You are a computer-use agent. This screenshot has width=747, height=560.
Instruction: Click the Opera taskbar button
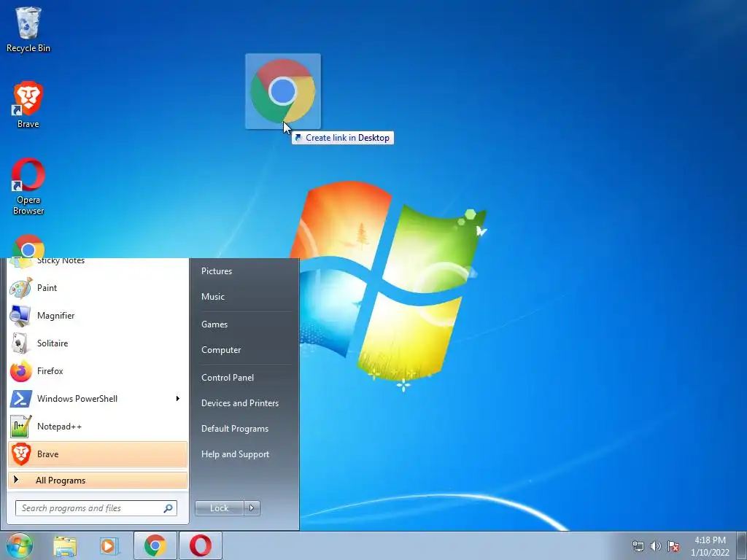tap(201, 545)
